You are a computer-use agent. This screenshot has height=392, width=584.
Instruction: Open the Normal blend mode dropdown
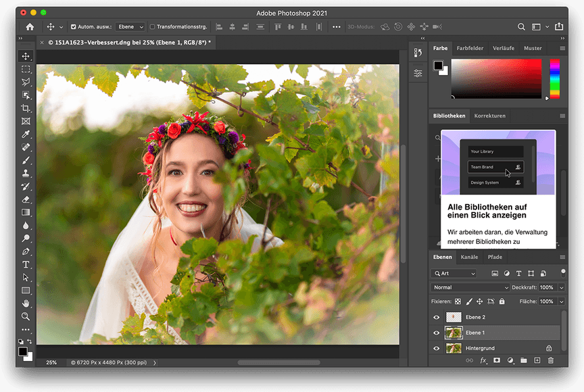click(x=470, y=287)
